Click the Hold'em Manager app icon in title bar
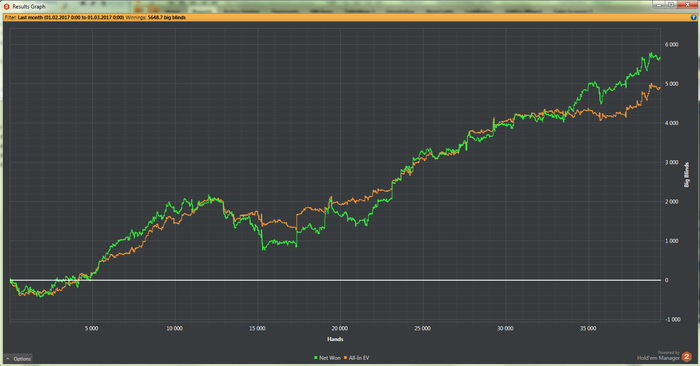Image resolution: width=700 pixels, height=366 pixels. 6,6
